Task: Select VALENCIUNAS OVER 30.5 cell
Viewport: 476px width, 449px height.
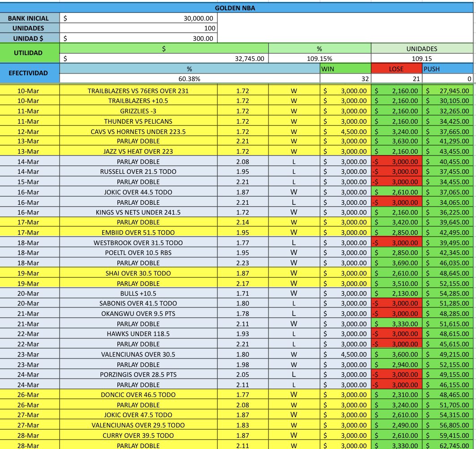Action: point(138,354)
